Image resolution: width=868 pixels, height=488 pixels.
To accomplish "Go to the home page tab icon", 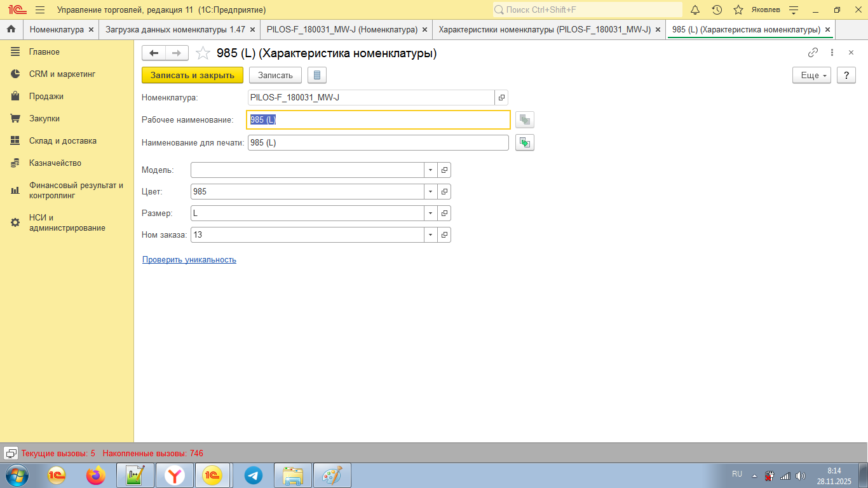I will pos(11,29).
